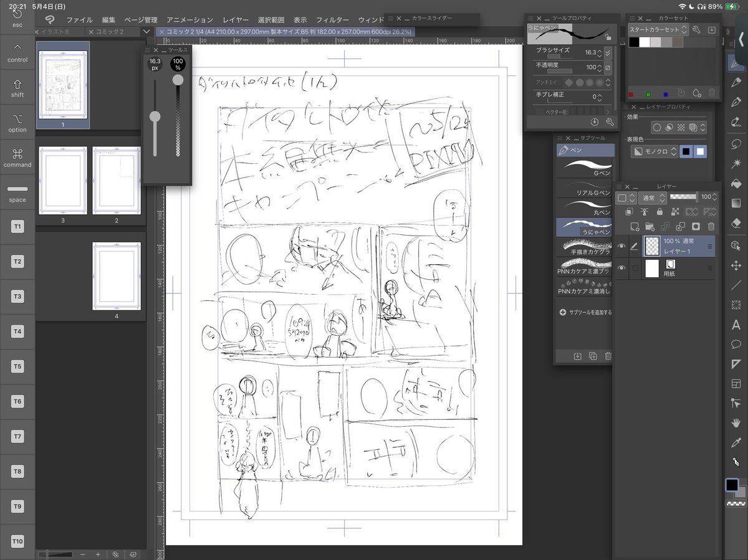Duplicate the sub tool icon
This screenshot has height=560, width=748.
593,356
